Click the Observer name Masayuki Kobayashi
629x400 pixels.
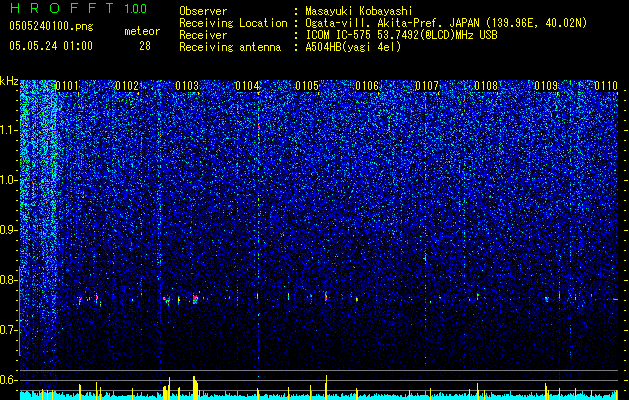click(x=358, y=11)
